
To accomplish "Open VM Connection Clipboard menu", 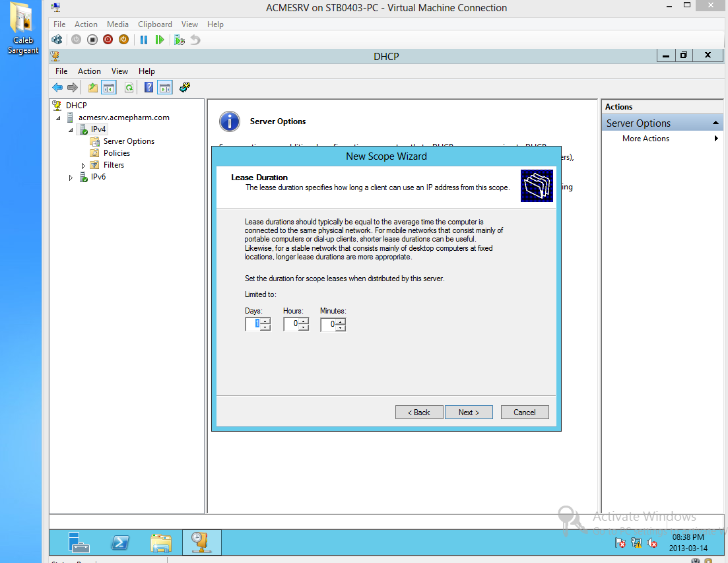I will coord(154,24).
